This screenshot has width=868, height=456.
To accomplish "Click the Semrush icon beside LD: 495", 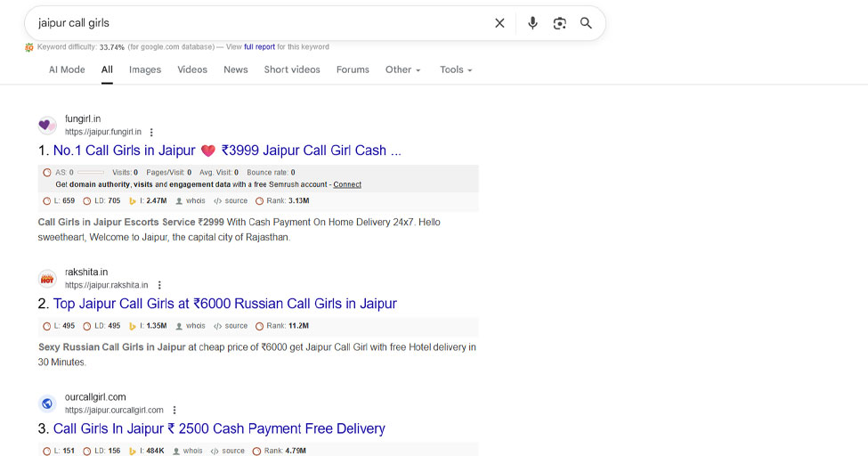I will tap(87, 326).
